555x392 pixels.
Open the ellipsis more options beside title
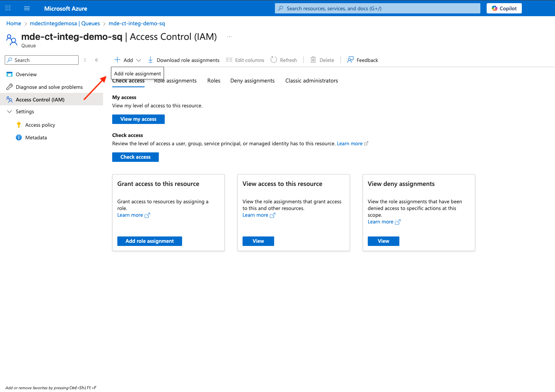click(230, 37)
